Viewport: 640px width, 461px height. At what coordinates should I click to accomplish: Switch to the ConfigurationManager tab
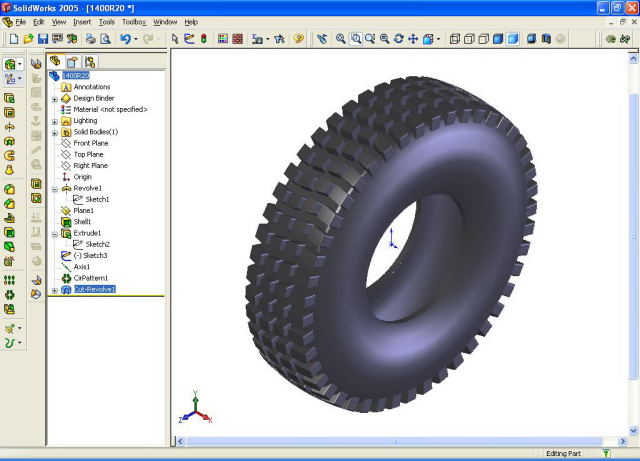pyautogui.click(x=89, y=62)
